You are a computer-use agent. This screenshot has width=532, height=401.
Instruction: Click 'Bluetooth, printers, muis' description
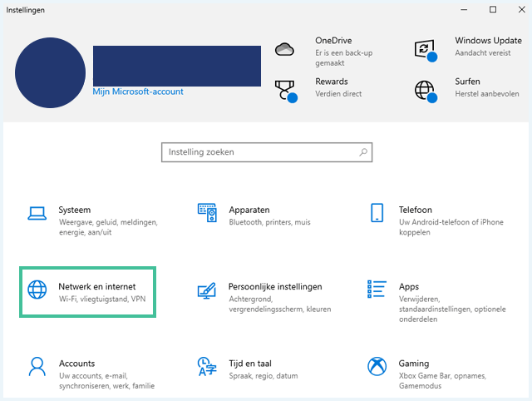tap(269, 222)
